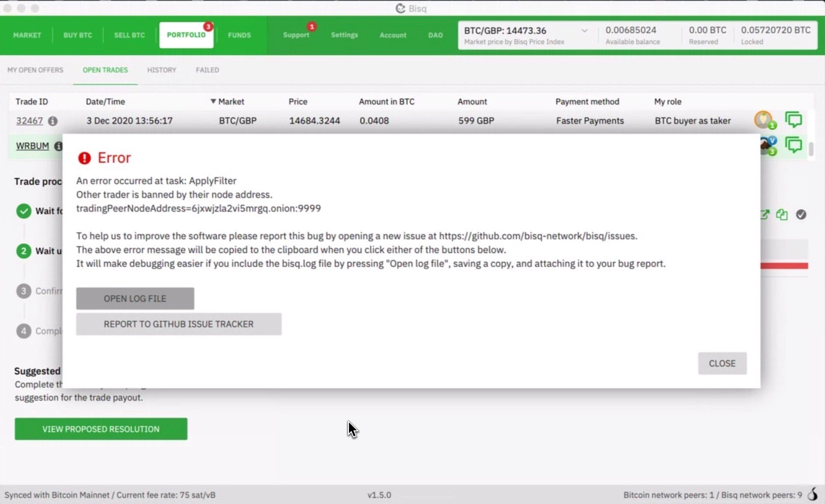Click tradingPeerNodeAddress onion text in dialog
825x504 pixels.
[198, 208]
